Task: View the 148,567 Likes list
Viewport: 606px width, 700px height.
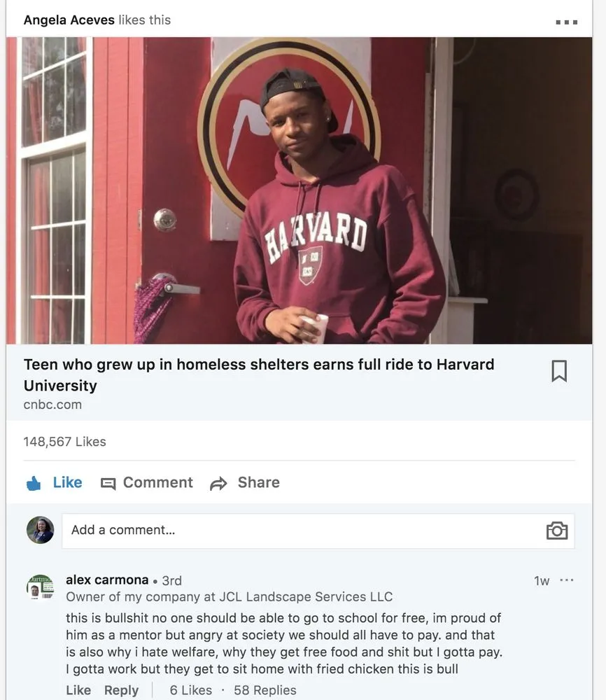Action: 64,442
